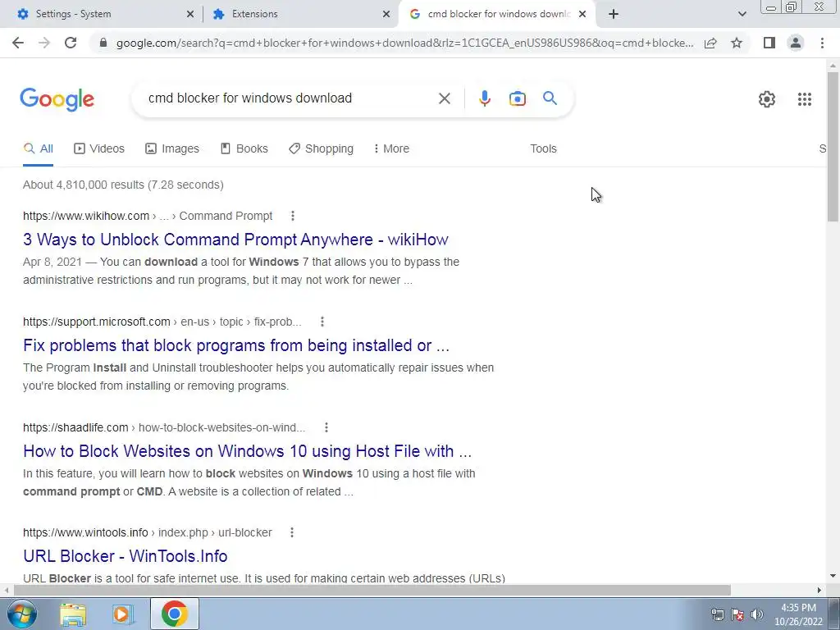Image resolution: width=840 pixels, height=630 pixels.
Task: Click the horizontal scrollbar right arrow
Action: [x=819, y=590]
